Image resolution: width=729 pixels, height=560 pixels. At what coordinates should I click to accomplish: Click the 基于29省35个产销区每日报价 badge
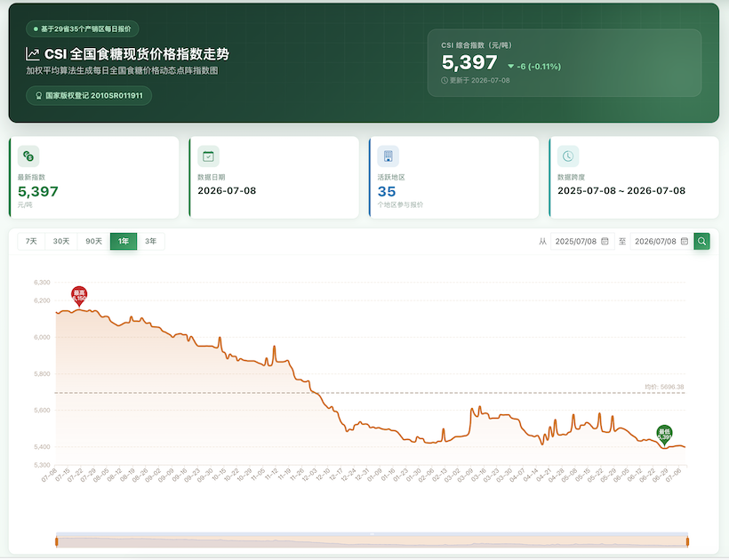tap(83, 28)
